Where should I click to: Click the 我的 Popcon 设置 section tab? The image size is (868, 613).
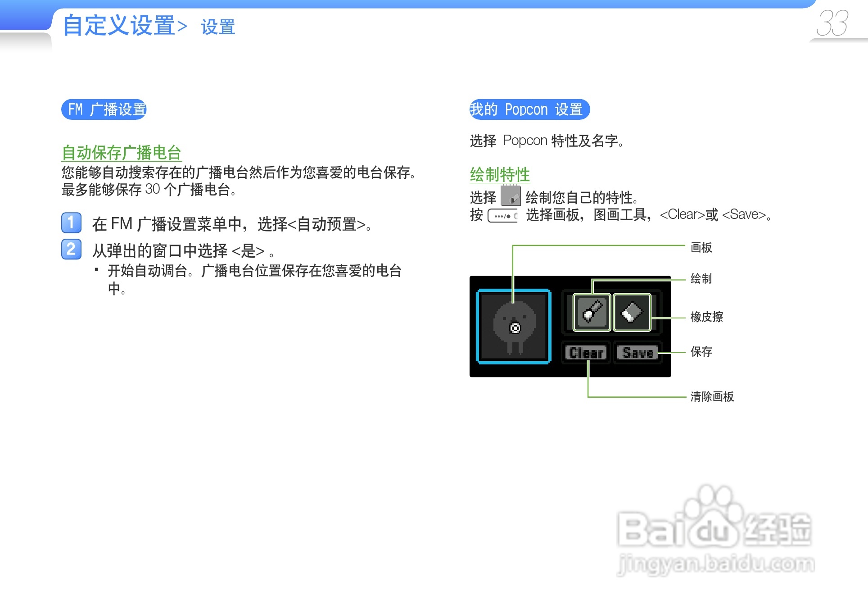529,109
